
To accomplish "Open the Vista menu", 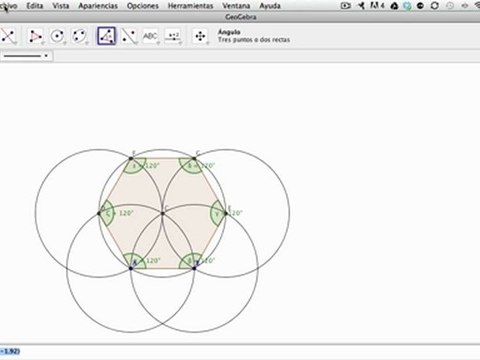I will [61, 6].
